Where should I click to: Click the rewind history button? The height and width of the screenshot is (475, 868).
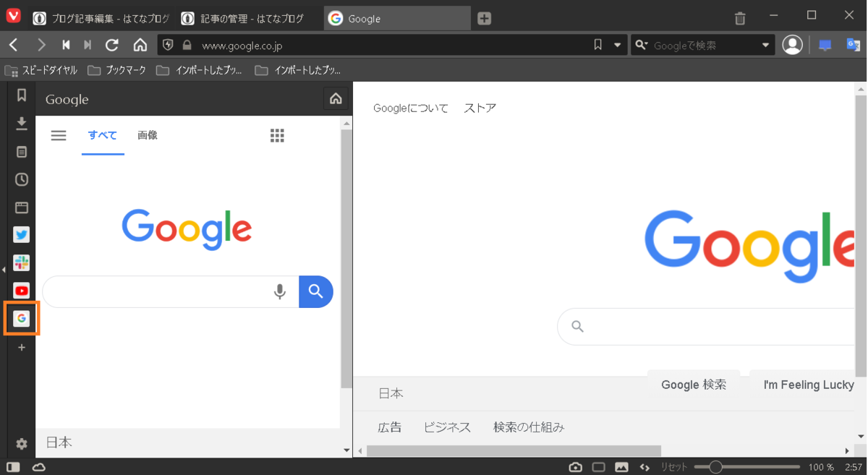(66, 45)
